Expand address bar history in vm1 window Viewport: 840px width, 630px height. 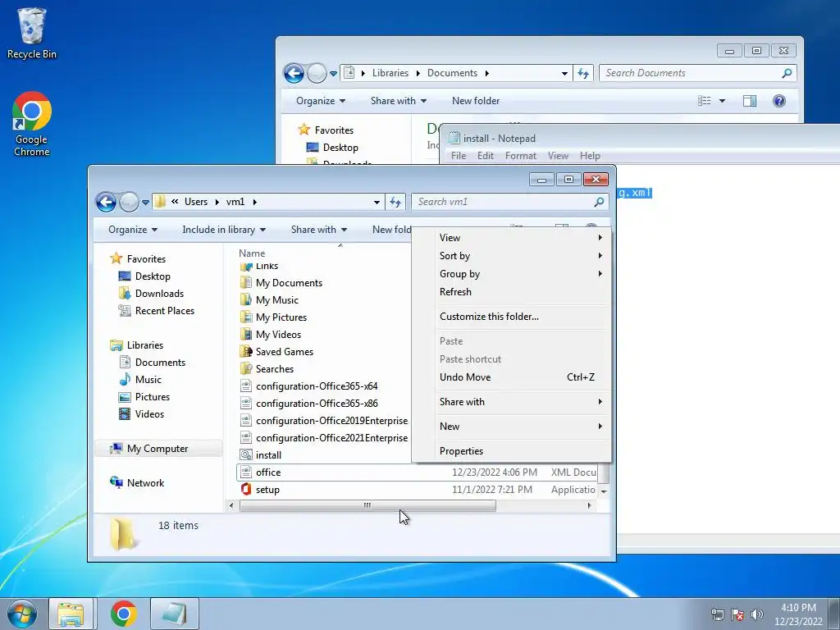[377, 202]
